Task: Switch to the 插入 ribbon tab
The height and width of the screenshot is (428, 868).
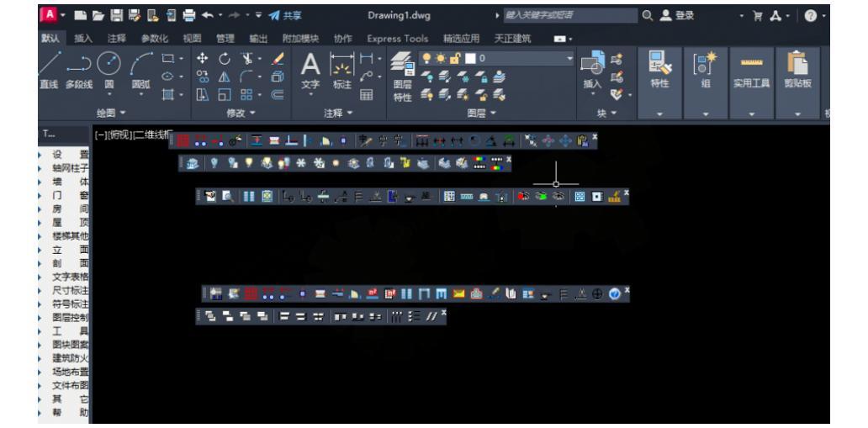Action: click(x=83, y=40)
